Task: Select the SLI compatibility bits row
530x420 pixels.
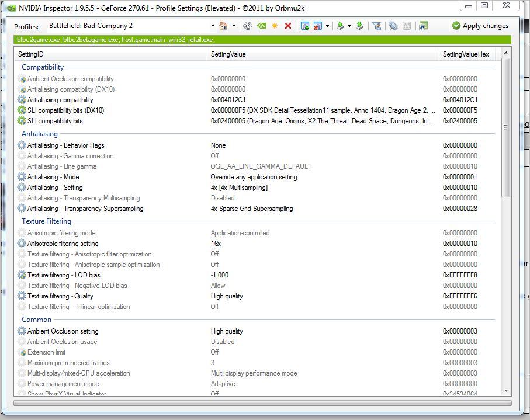Action: [x=255, y=121]
